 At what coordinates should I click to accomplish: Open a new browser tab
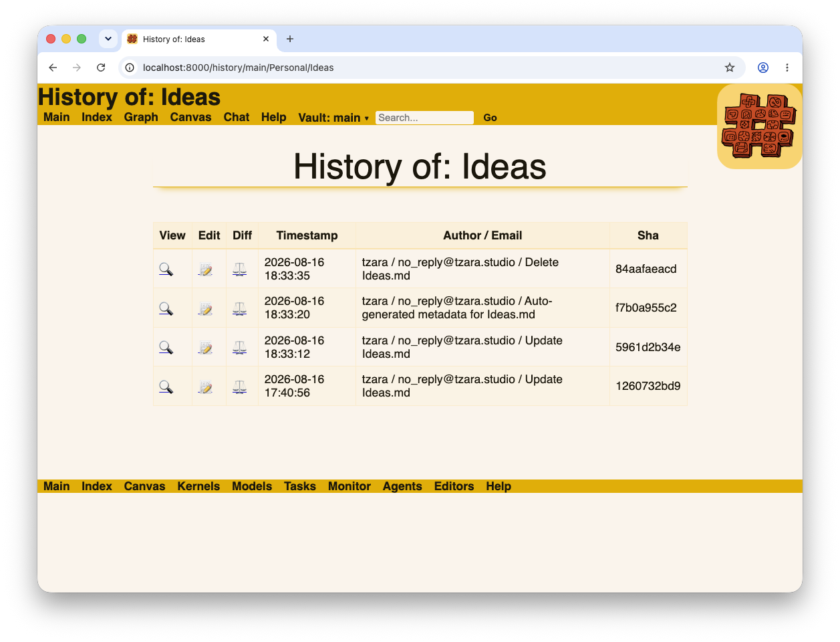click(290, 39)
